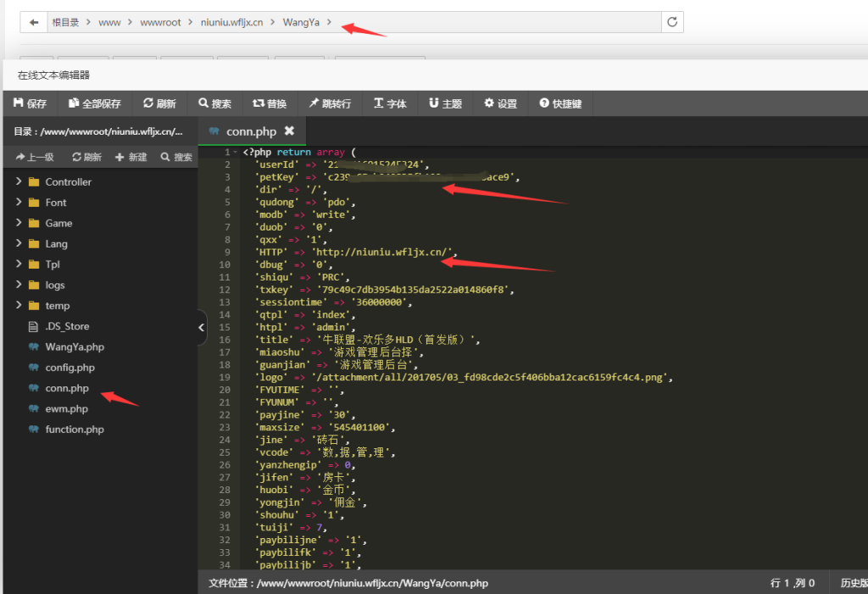
Task: Open function.php in the file tree
Action: click(75, 429)
